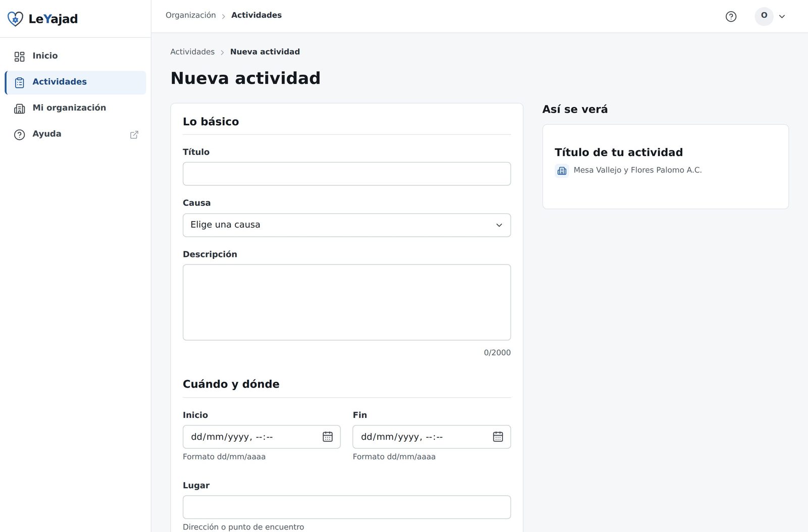Focus the Descripción text area
Screen dimensions: 808x532
[x=346, y=302]
